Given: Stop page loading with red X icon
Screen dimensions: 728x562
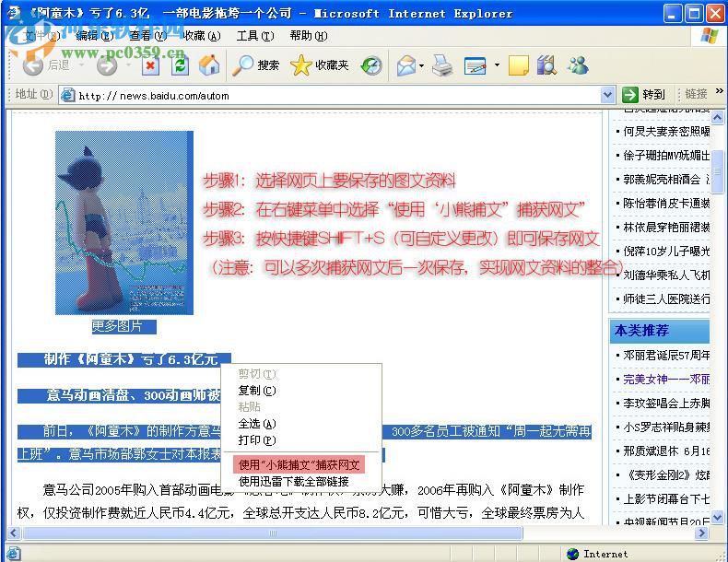Looking at the screenshot, I should (x=150, y=65).
